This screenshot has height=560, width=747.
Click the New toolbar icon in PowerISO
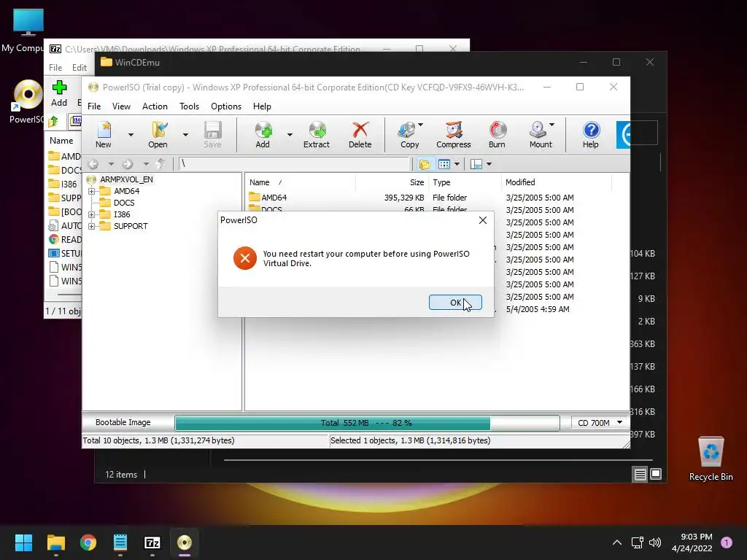click(104, 135)
